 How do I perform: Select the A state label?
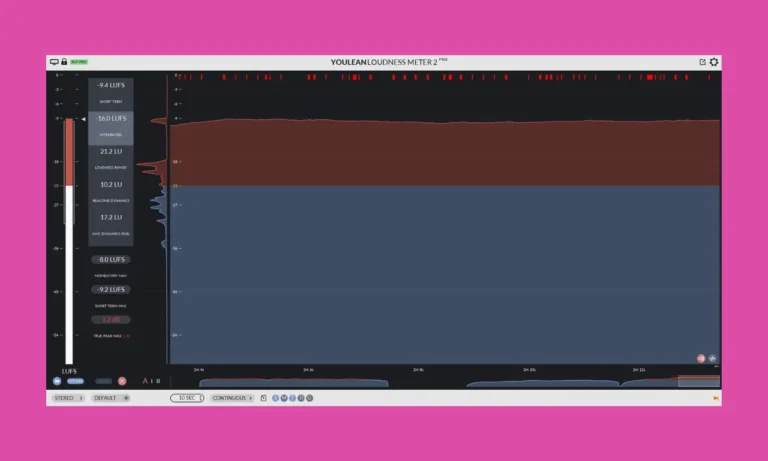[145, 381]
